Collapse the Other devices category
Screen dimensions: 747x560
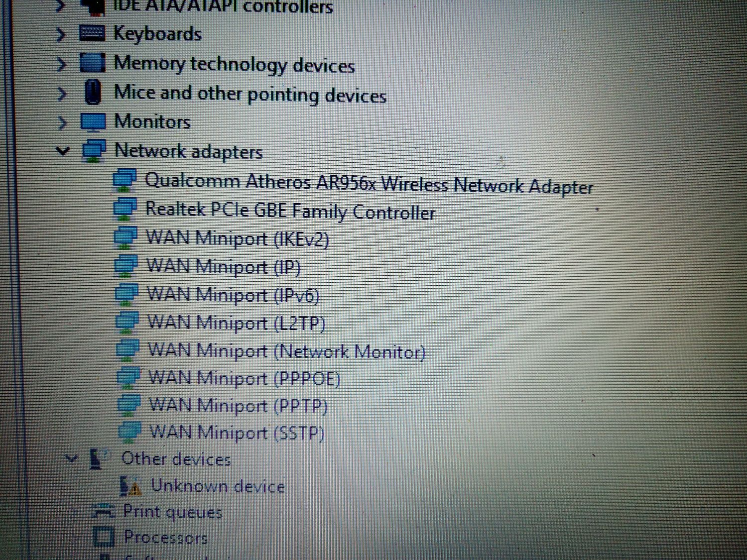72,457
